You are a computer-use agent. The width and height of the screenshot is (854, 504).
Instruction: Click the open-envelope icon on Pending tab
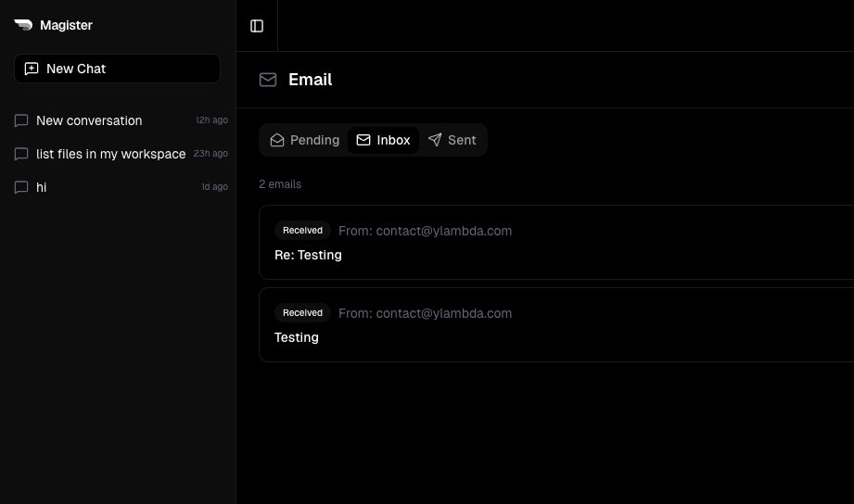coord(277,140)
